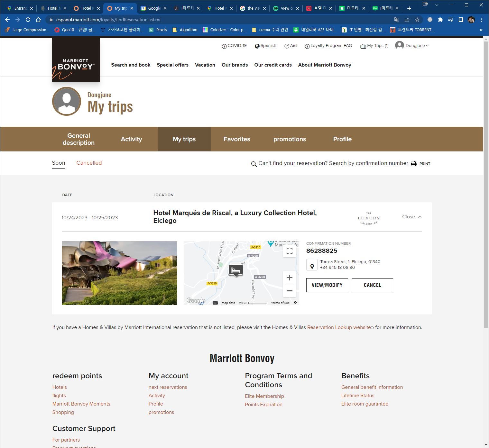
Task: Open Our brands menu
Action: [x=235, y=65]
